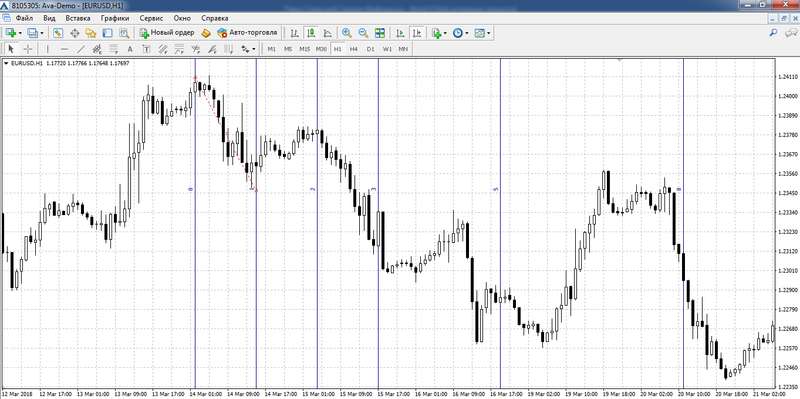Open the search magnifier at top right
This screenshot has height=399, width=800.
(x=773, y=33)
